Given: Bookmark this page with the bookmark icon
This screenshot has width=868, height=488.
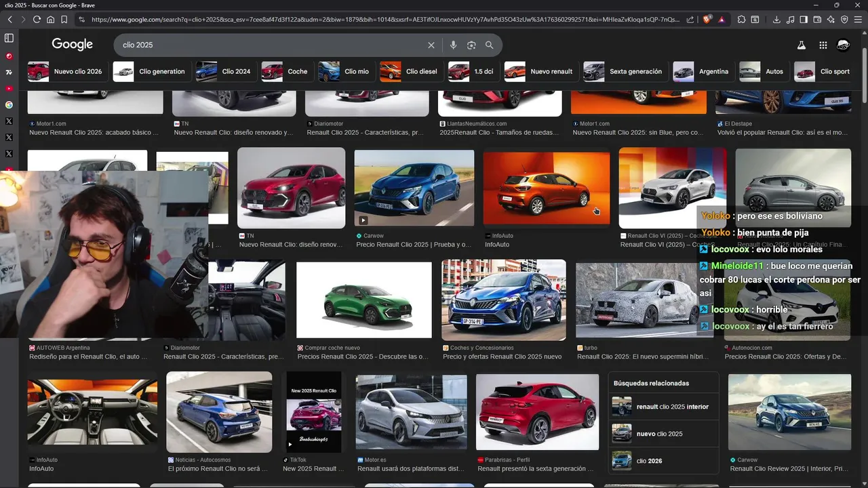Looking at the screenshot, I should point(64,20).
